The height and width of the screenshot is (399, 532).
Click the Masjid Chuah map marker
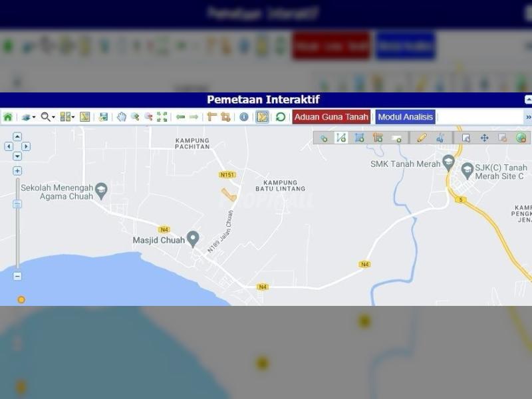point(193,237)
